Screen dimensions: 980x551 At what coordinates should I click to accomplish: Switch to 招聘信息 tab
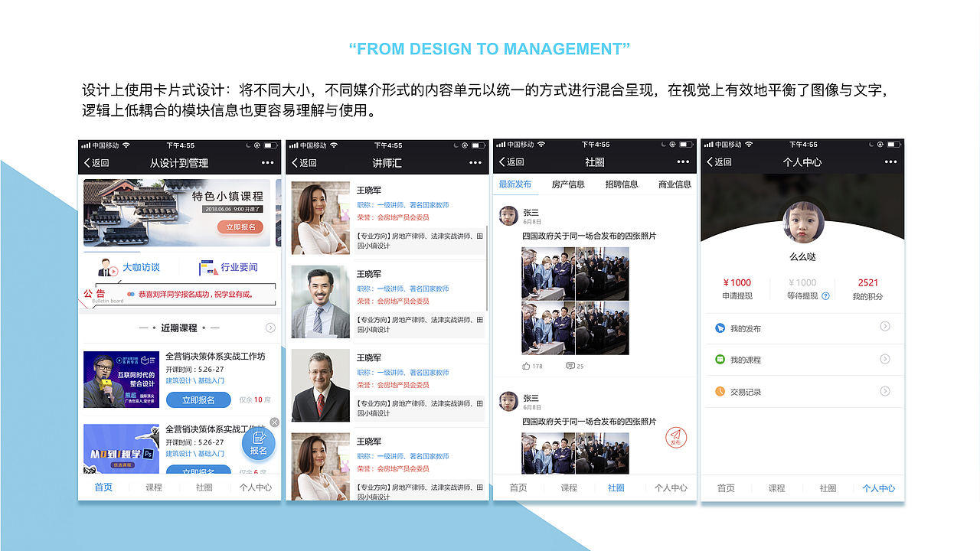(x=622, y=184)
